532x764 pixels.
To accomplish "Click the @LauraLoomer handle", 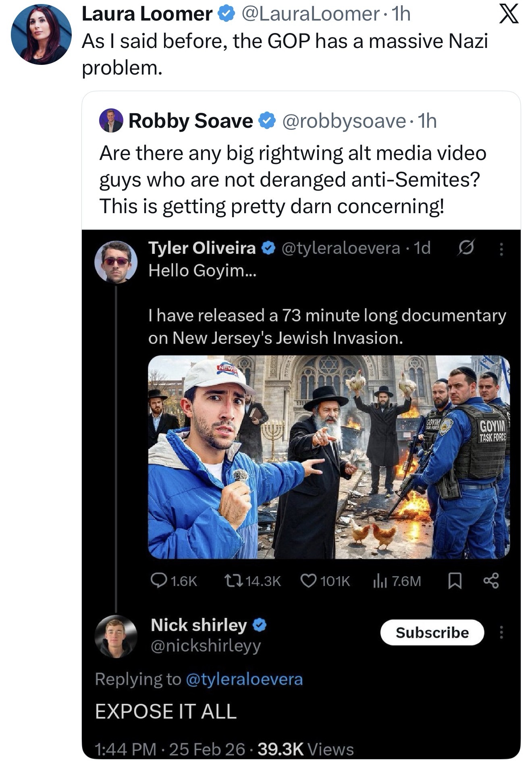I will (310, 15).
